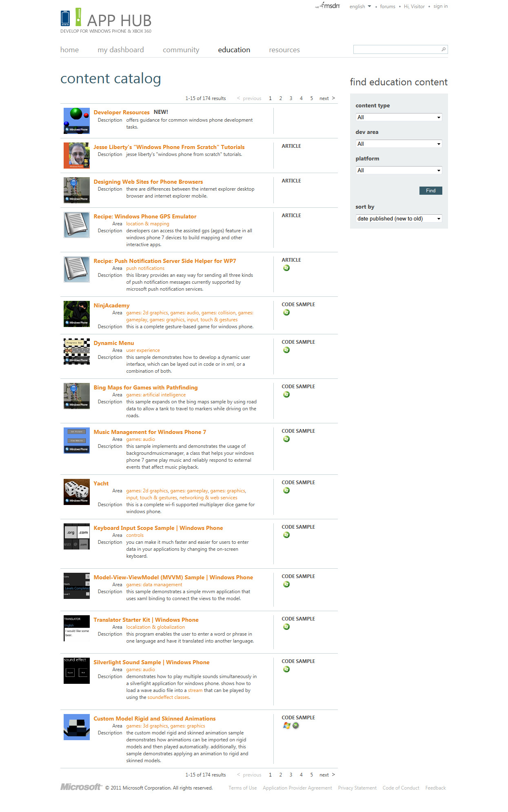Image resolution: width=508 pixels, height=812 pixels.
Task: Open Silverlight Sound Sample link
Action: point(151,663)
